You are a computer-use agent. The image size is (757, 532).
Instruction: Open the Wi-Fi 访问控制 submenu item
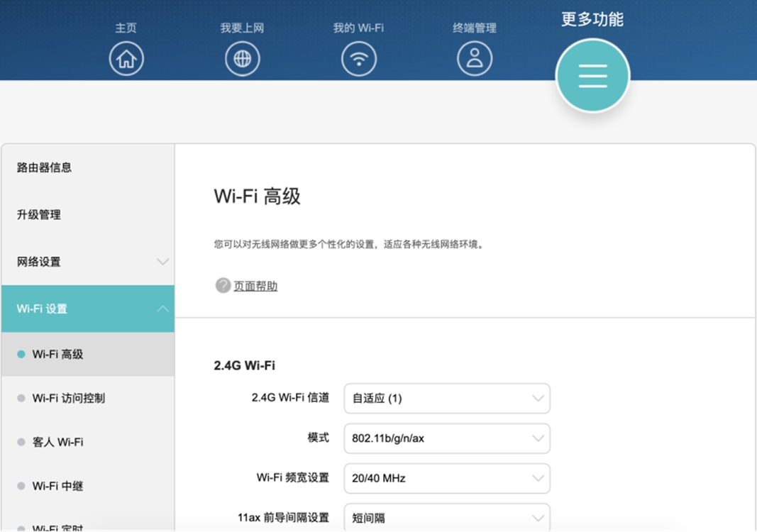click(x=87, y=398)
